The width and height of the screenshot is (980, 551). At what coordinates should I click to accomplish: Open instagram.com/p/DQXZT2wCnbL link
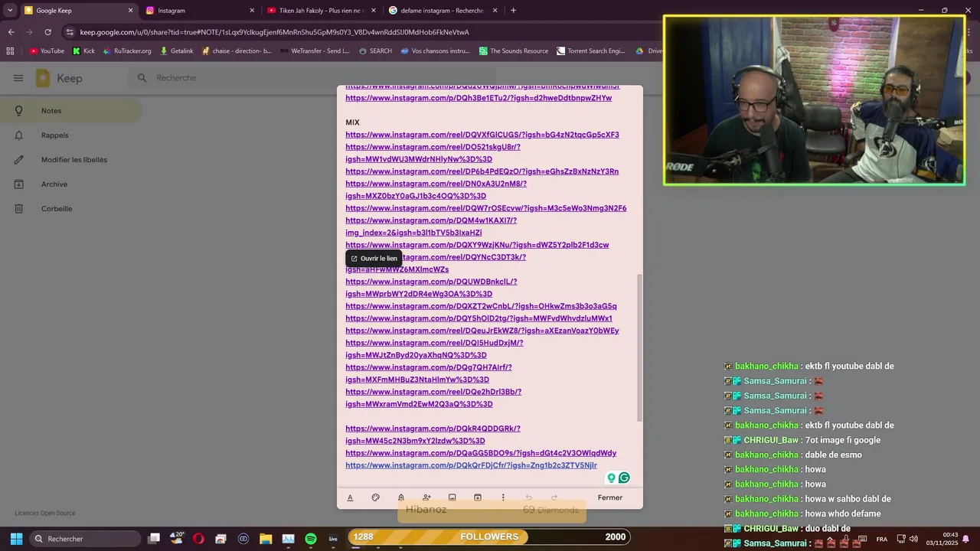[481, 306]
